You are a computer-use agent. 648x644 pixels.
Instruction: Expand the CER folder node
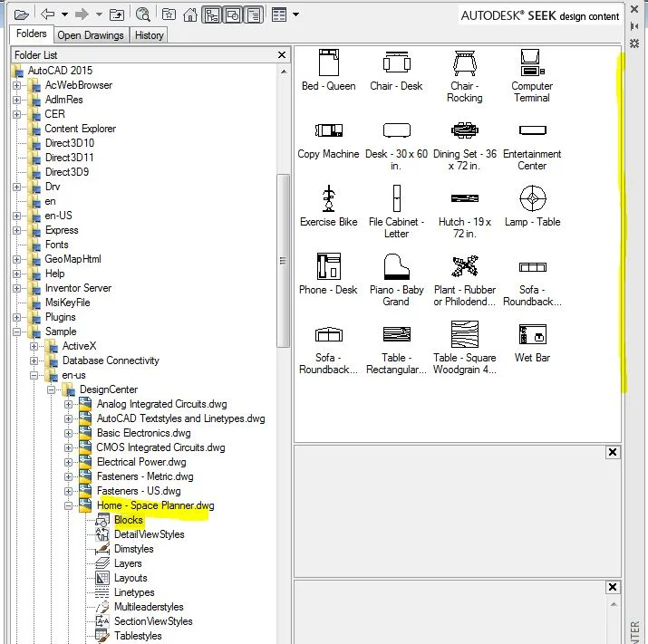[x=16, y=114]
